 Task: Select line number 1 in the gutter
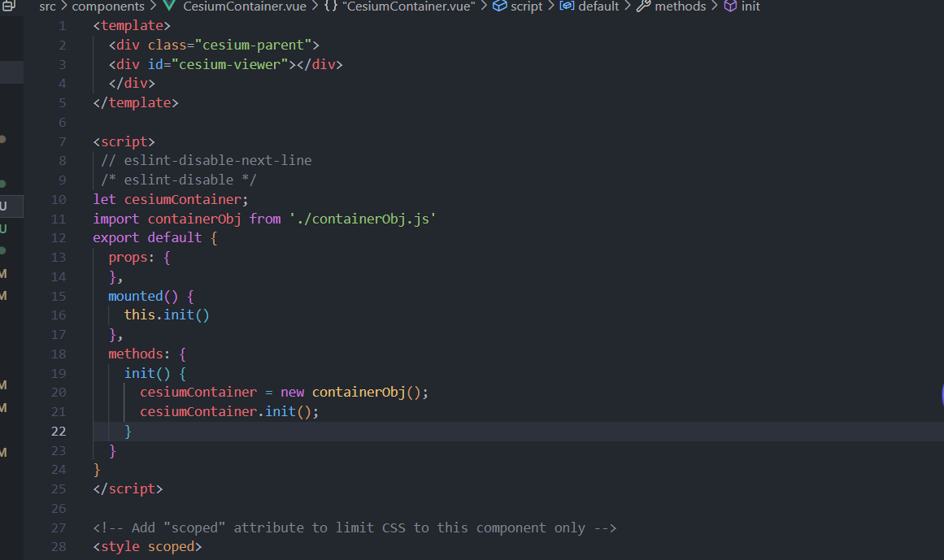62,26
